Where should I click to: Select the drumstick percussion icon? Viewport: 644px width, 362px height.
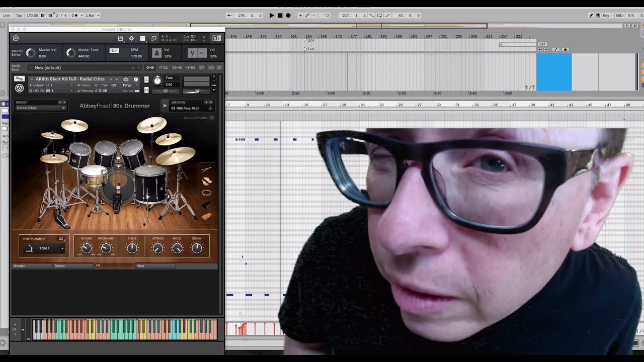pyautogui.click(x=207, y=169)
